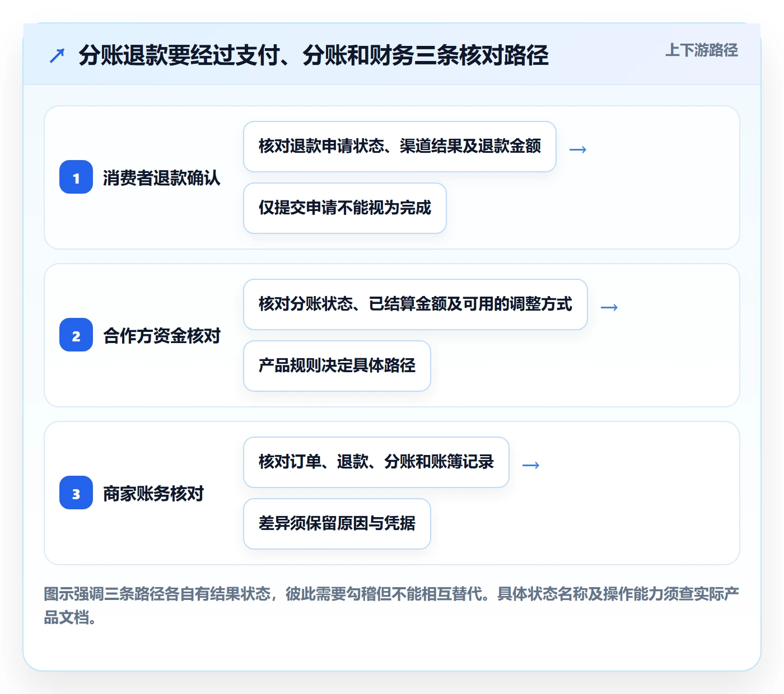The height and width of the screenshot is (694, 784).
Task: Select the title 分账退款要经过支付、分账和财务三条核对路径
Action: click(313, 55)
